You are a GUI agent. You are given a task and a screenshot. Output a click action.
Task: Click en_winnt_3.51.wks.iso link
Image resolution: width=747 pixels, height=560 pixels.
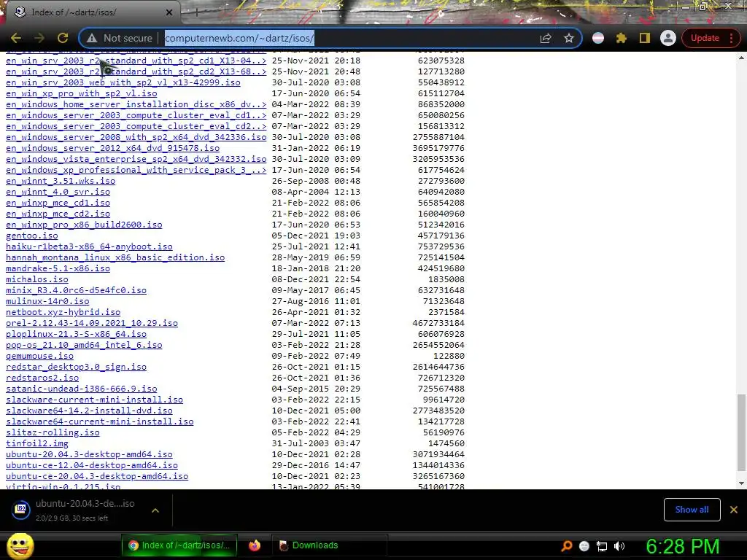[61, 181]
